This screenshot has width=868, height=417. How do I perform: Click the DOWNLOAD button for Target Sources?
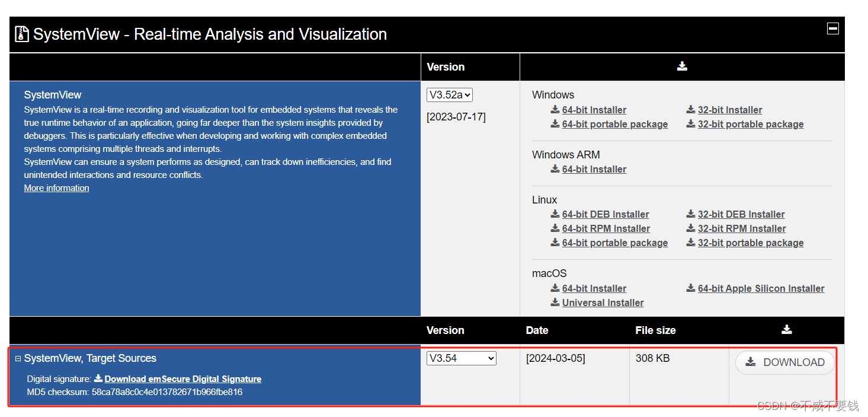click(785, 362)
